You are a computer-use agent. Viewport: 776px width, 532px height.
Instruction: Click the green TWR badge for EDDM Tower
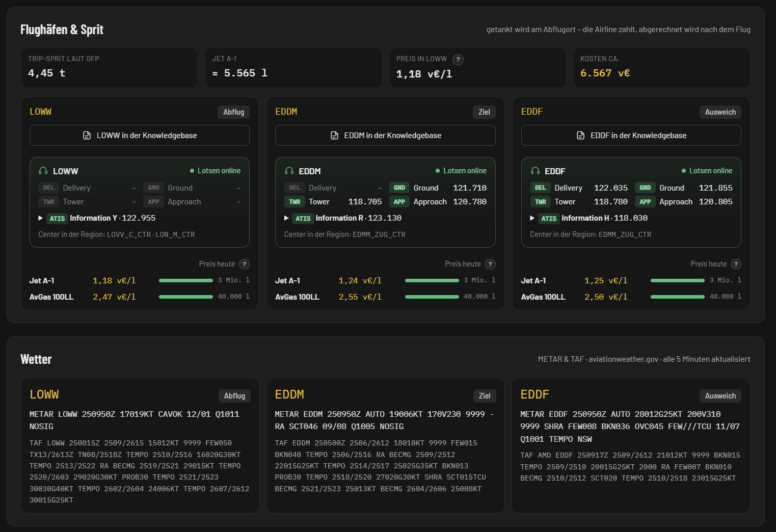(295, 202)
